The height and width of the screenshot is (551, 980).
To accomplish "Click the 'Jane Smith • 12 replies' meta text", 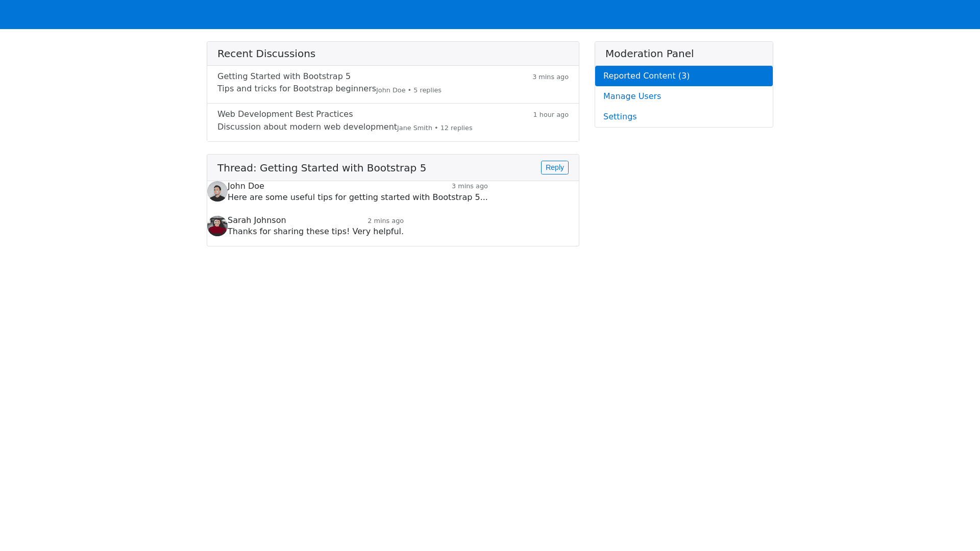I will pos(435,128).
